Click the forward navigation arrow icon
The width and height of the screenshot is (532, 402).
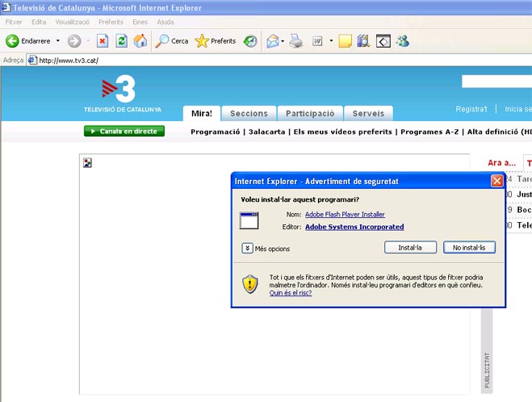[x=74, y=41]
